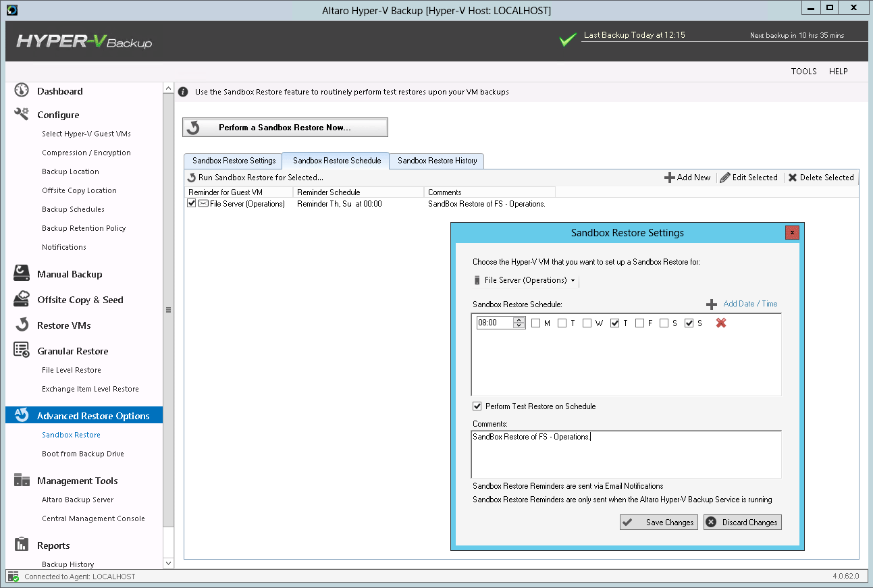873x588 pixels.
Task: Click the info icon beside Sandbox Restore tip
Action: 183,92
